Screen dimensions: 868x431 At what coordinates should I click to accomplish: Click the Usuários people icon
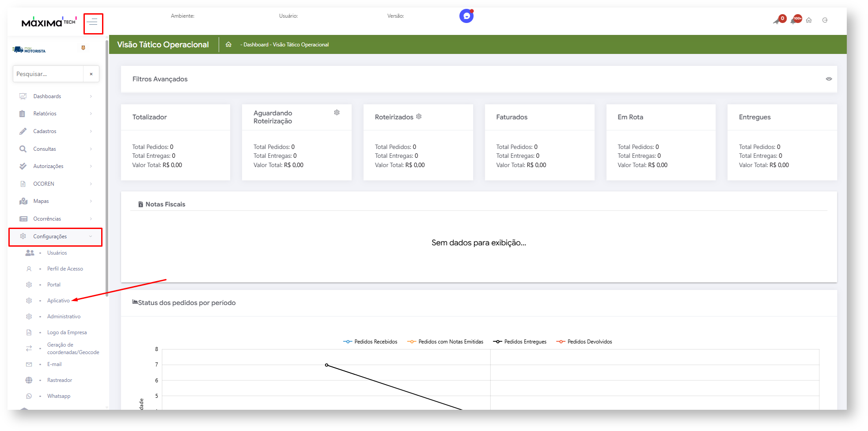tap(30, 253)
